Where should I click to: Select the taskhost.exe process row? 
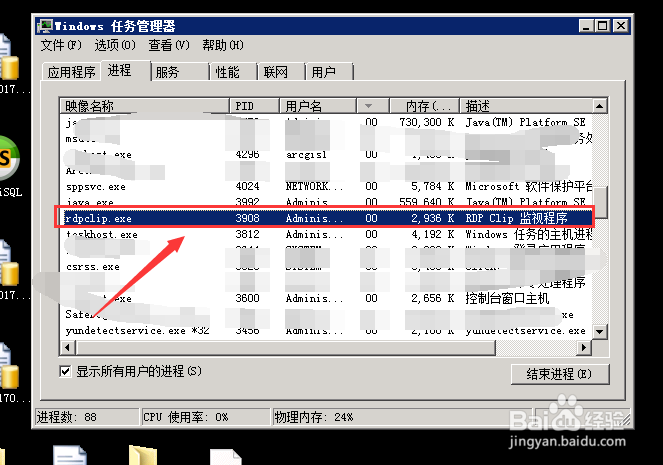tap(325, 234)
